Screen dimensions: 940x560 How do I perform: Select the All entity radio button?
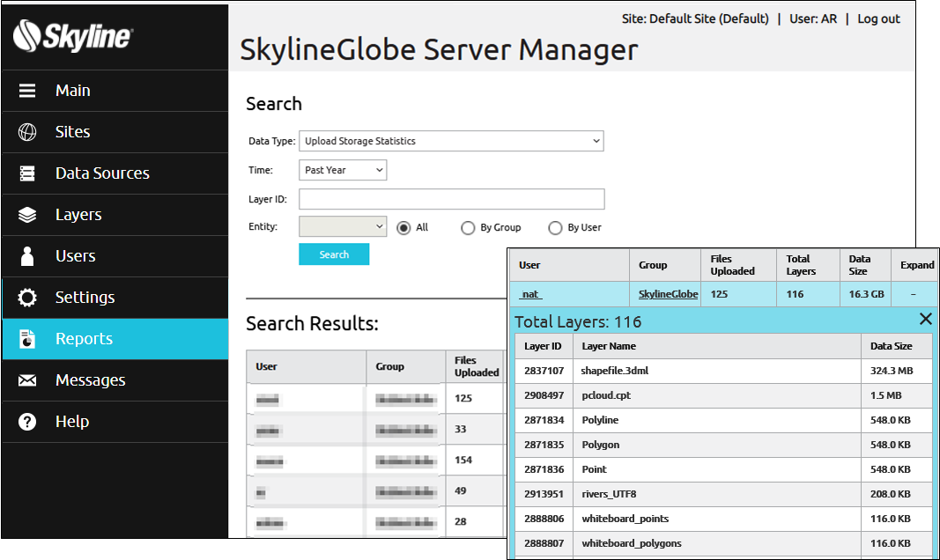[x=403, y=228]
